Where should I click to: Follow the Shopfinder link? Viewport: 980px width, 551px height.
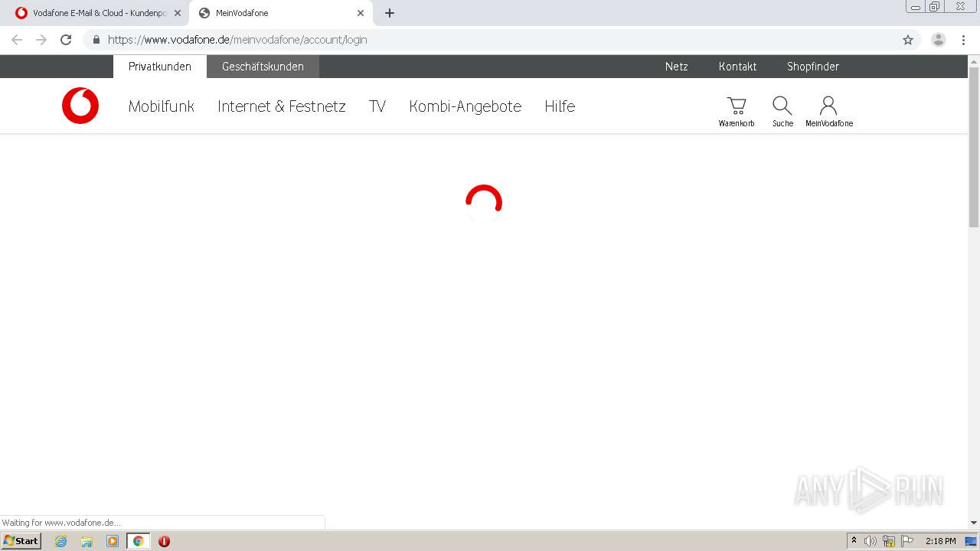(813, 67)
